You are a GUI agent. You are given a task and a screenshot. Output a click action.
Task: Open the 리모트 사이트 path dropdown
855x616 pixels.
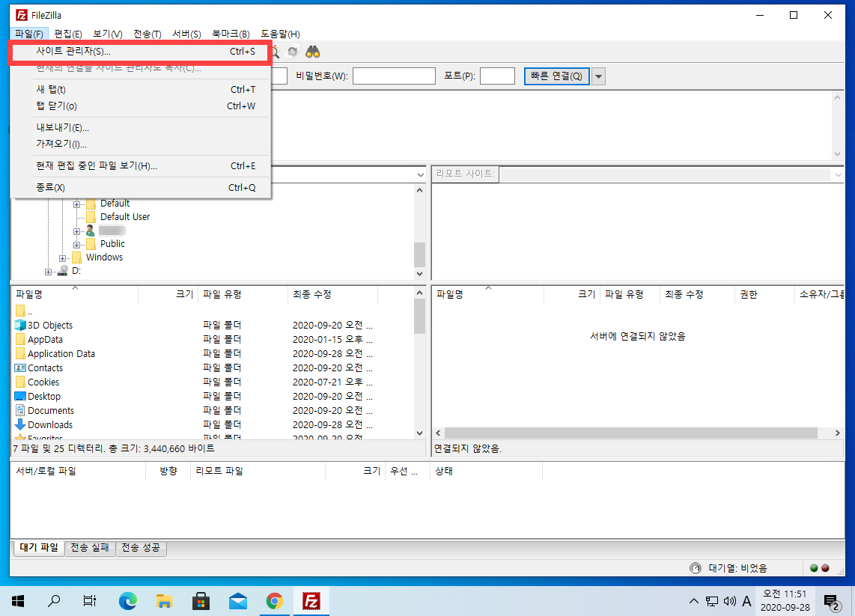838,175
